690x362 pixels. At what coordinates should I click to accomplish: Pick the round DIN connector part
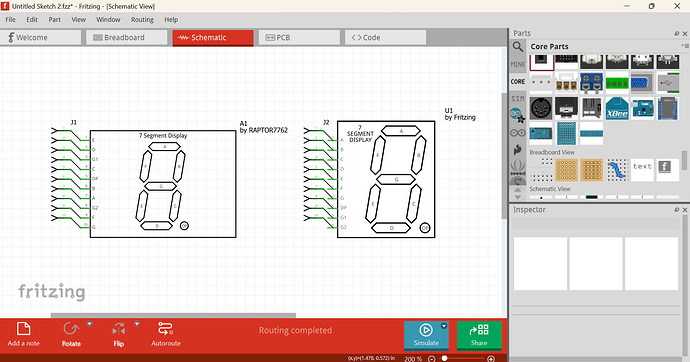pos(541,108)
